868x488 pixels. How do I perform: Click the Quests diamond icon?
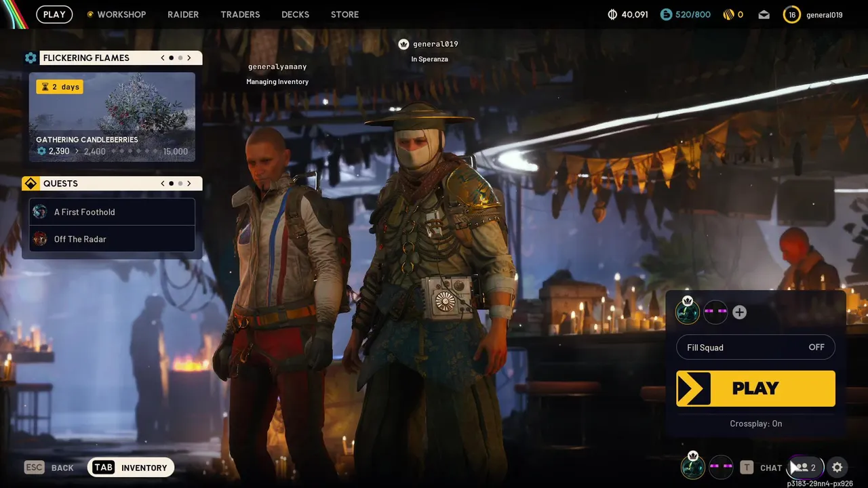coord(31,184)
